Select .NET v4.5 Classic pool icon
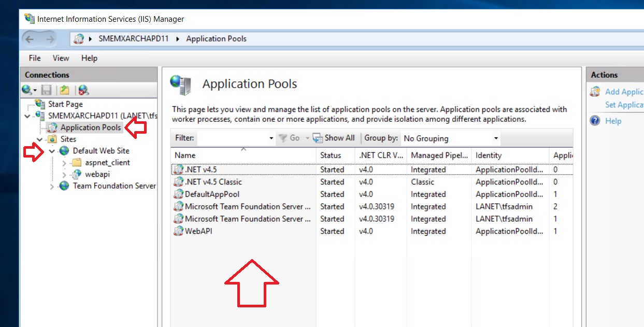Screen dimensions: 644x327 click(x=178, y=182)
